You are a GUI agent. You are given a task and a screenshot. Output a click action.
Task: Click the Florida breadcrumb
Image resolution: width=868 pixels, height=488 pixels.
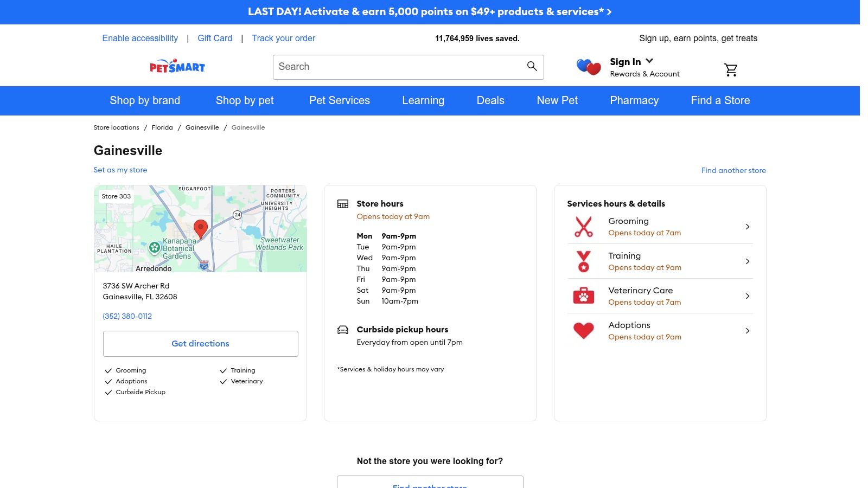coord(162,127)
